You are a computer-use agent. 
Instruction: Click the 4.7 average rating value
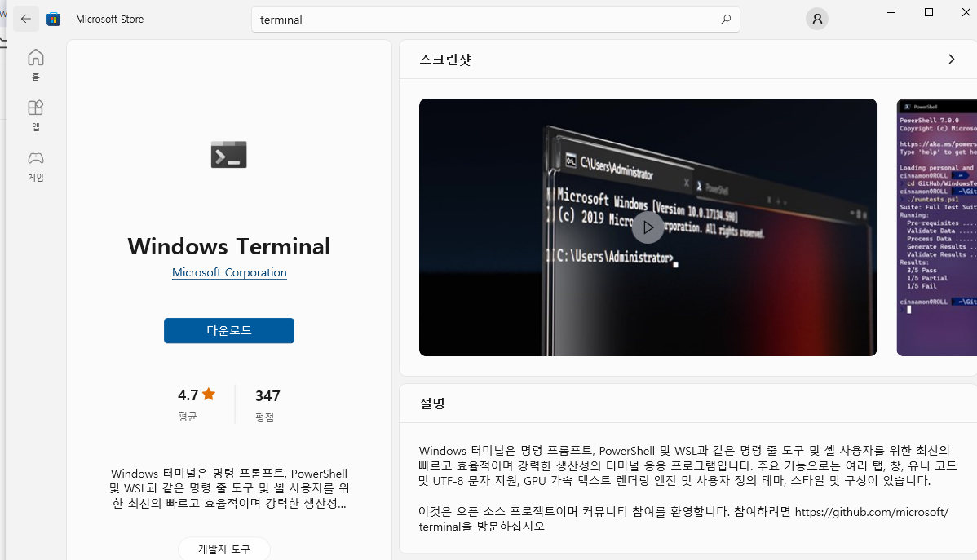click(188, 395)
